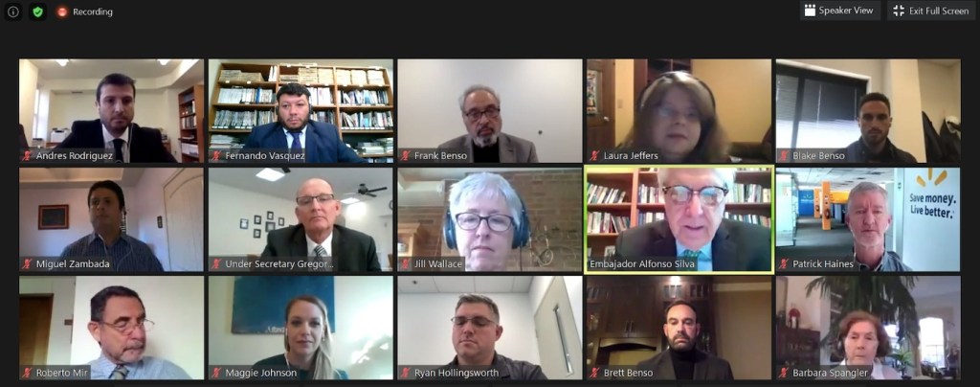
Task: Click muted mic icon by Brett Benso
Action: (594, 373)
